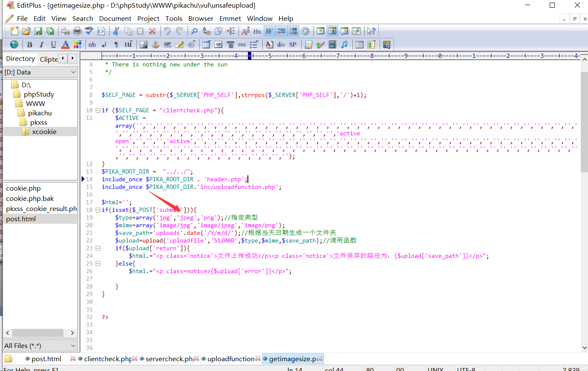This screenshot has width=588, height=371.
Task: Collapse the else fold at line 25
Action: click(98, 263)
